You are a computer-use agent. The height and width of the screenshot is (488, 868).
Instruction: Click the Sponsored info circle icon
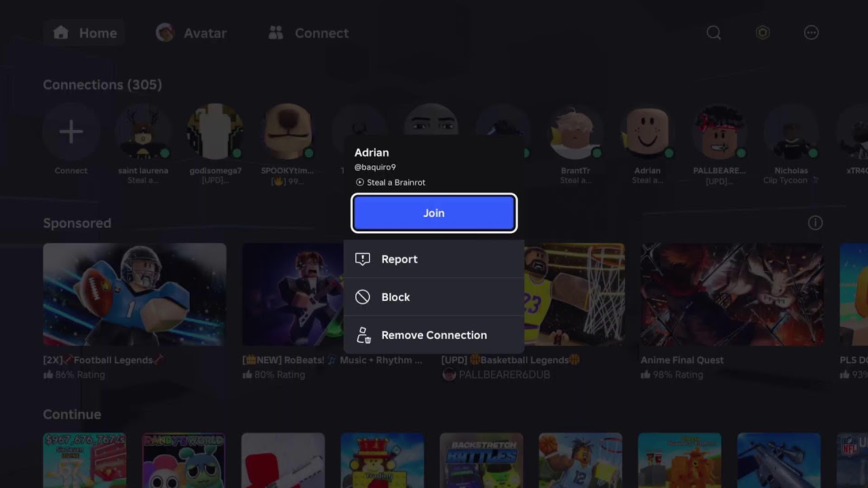pyautogui.click(x=815, y=223)
